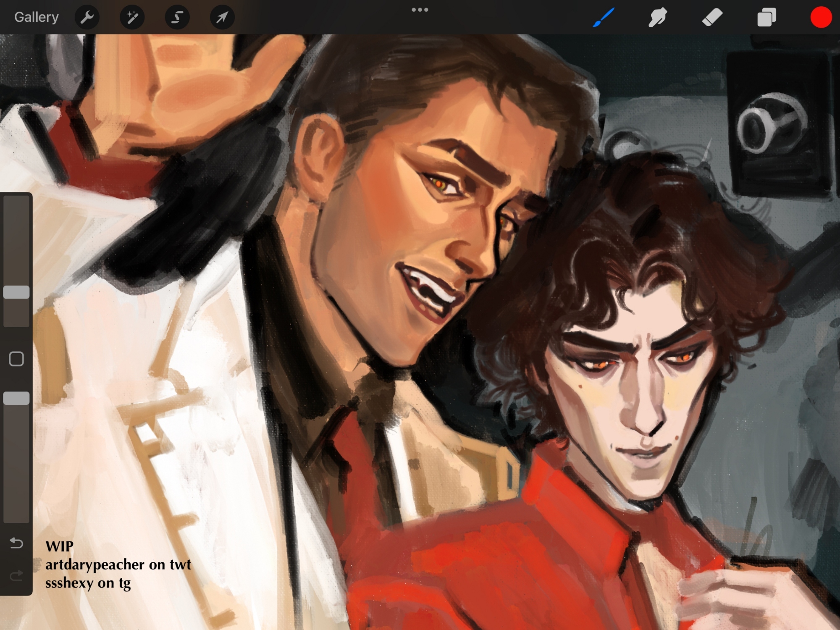The height and width of the screenshot is (630, 840).
Task: Open the Layers panel
Action: pyautogui.click(x=766, y=18)
